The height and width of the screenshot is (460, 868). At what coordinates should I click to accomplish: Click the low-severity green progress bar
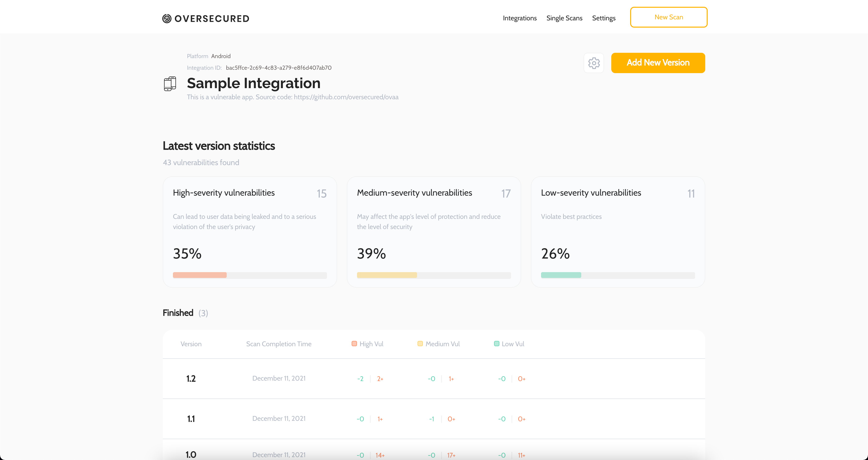561,275
